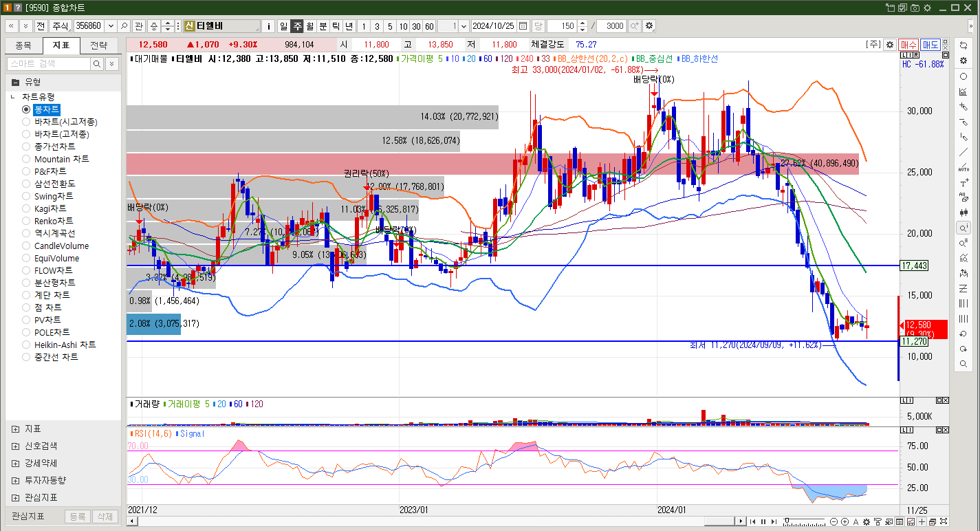
Task: Switch to the 지표 tab
Action: coord(61,45)
